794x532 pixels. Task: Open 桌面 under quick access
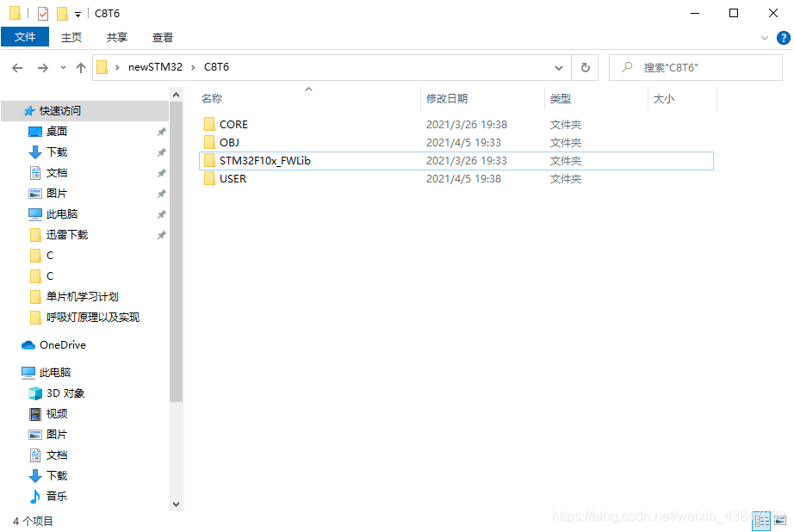[x=56, y=132]
